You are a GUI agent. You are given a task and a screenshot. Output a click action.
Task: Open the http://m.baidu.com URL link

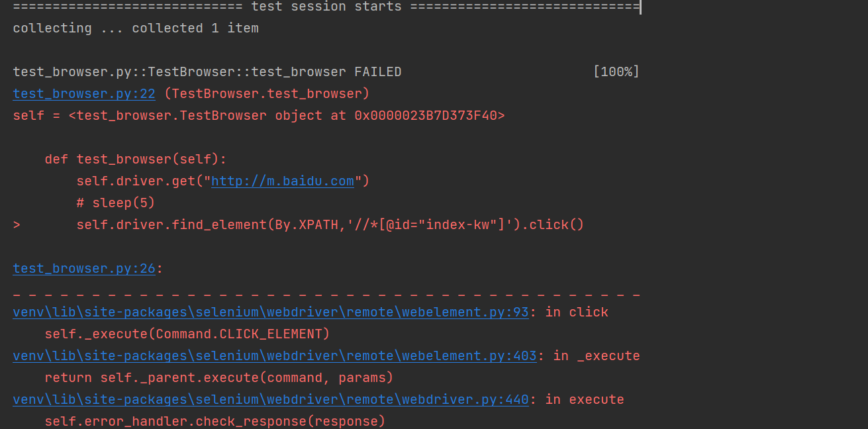pos(283,181)
